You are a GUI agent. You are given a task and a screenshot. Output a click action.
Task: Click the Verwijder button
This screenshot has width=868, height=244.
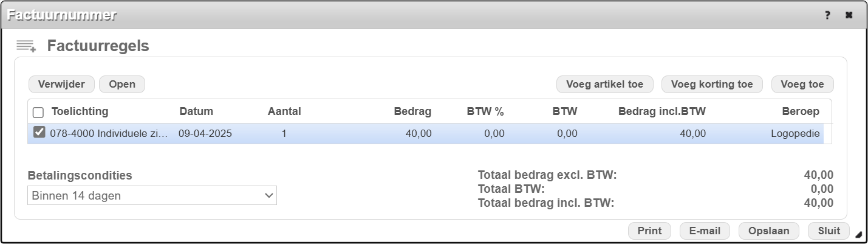[x=61, y=84]
